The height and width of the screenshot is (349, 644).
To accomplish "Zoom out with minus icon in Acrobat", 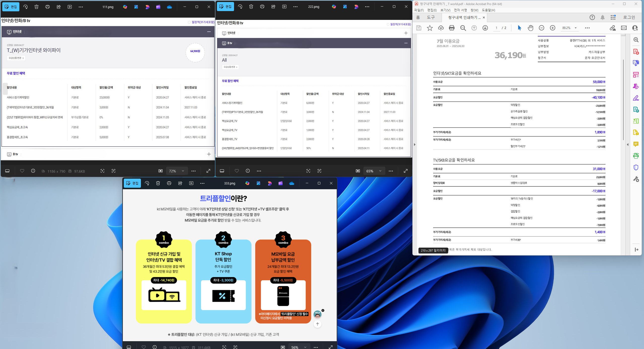I will (x=542, y=28).
